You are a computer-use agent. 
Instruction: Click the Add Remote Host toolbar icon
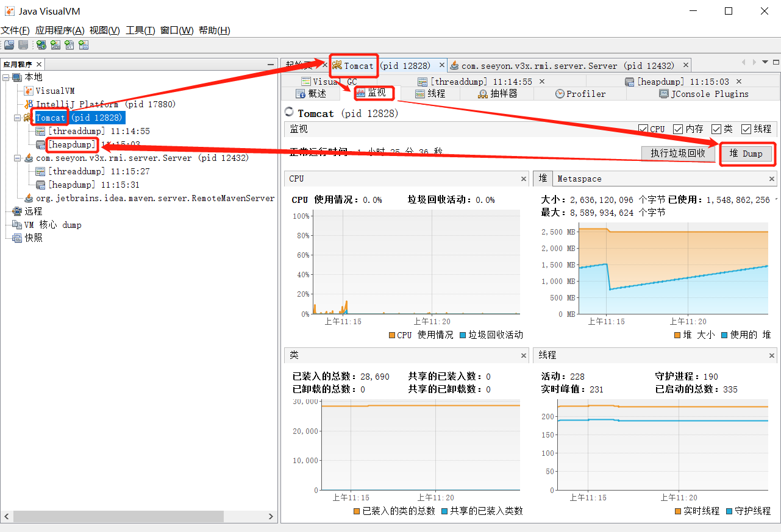coord(41,45)
